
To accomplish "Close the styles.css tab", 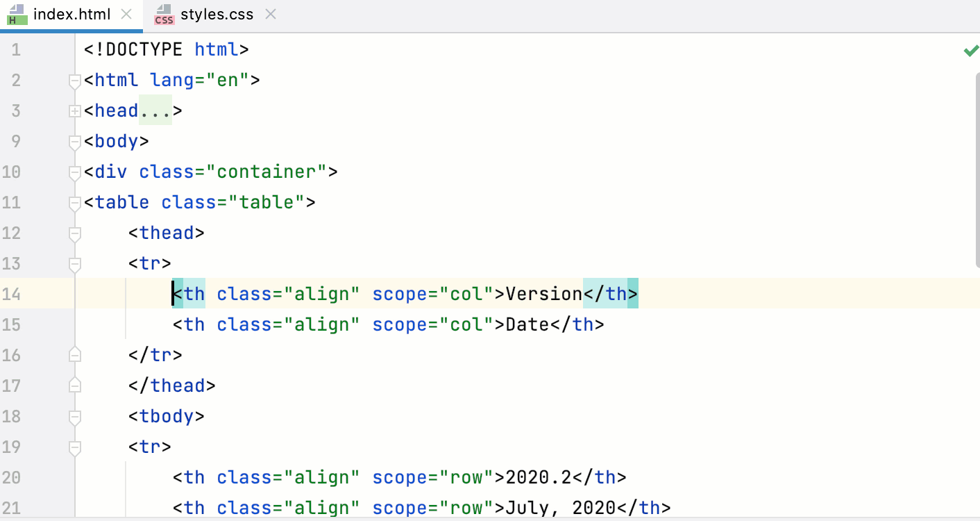I will pyautogui.click(x=270, y=13).
